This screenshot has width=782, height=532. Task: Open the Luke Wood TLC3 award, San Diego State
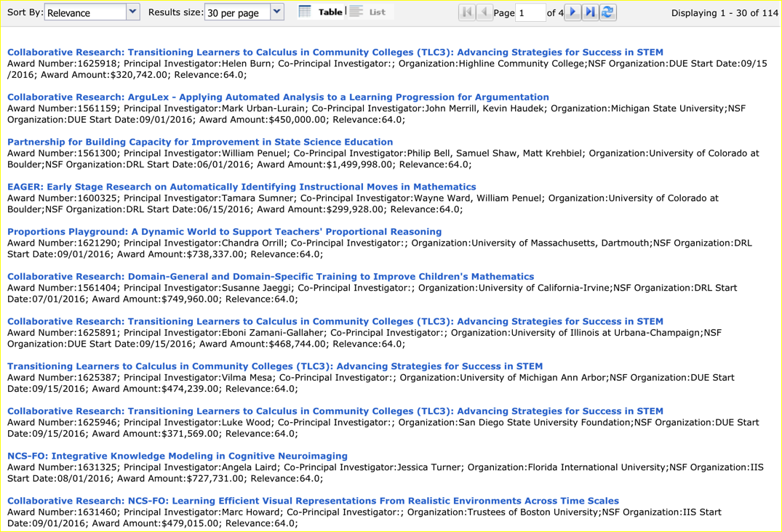click(x=335, y=411)
